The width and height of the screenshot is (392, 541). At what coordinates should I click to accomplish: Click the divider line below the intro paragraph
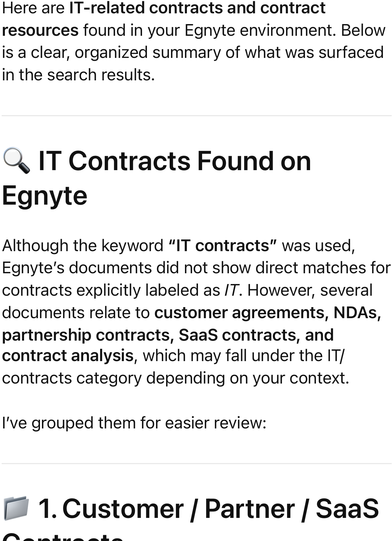[x=196, y=115]
